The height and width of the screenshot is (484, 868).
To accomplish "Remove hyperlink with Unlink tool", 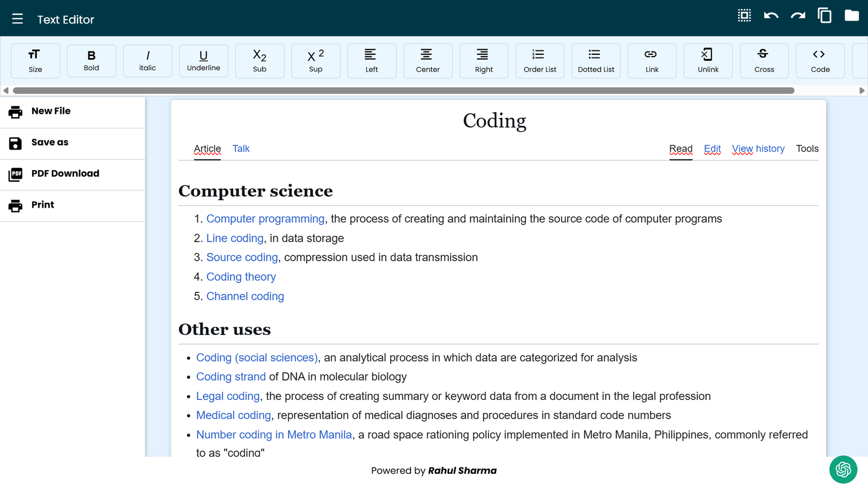I will pos(708,61).
